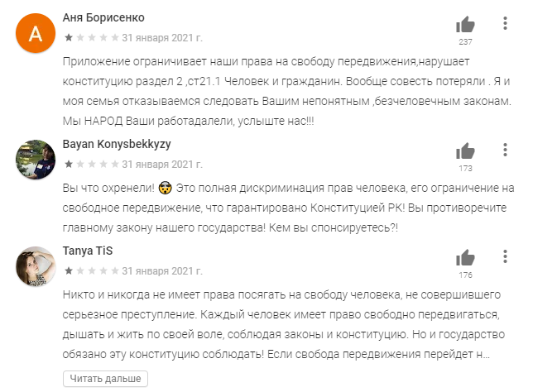
Task: Open options menu for Аня Борисенко's review
Action: (504, 23)
